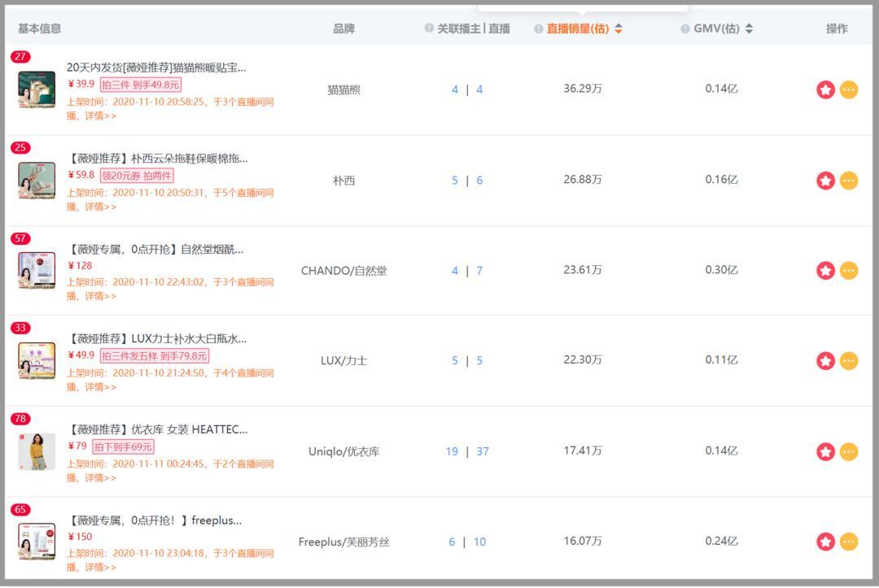Viewport: 879px width, 588px height.
Task: Select sales value 36.29万
Action: pyautogui.click(x=583, y=89)
